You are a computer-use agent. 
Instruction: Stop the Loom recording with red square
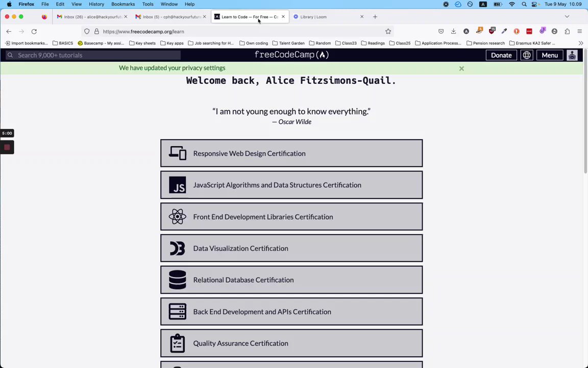click(7, 147)
